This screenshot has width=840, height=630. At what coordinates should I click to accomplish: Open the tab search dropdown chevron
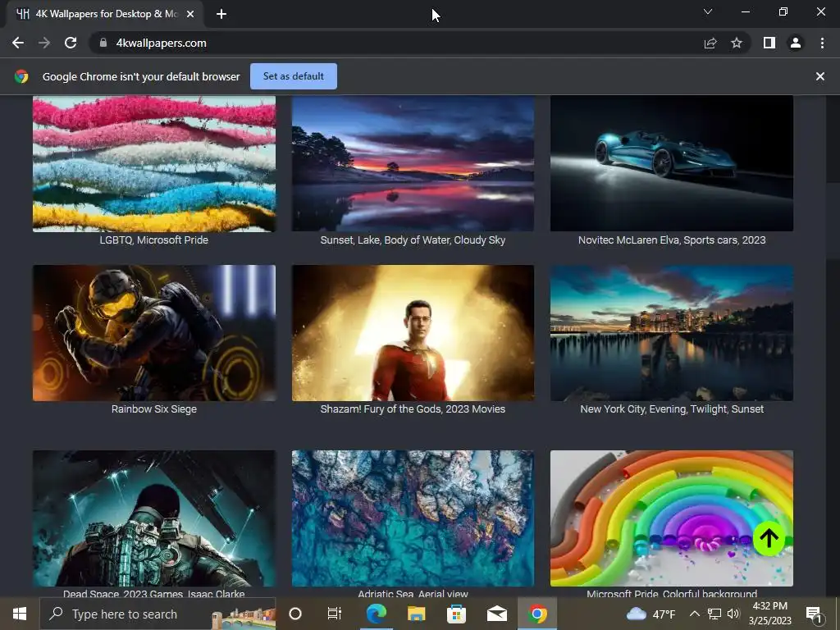[708, 11]
